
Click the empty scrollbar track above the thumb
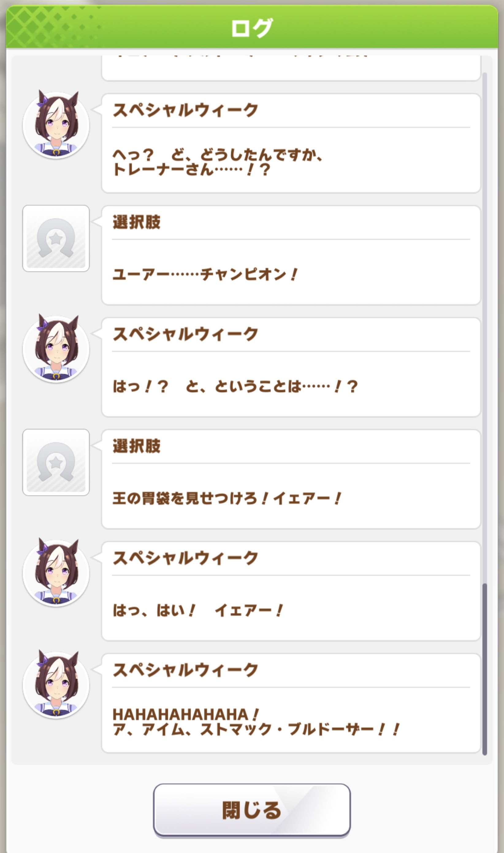(x=485, y=306)
